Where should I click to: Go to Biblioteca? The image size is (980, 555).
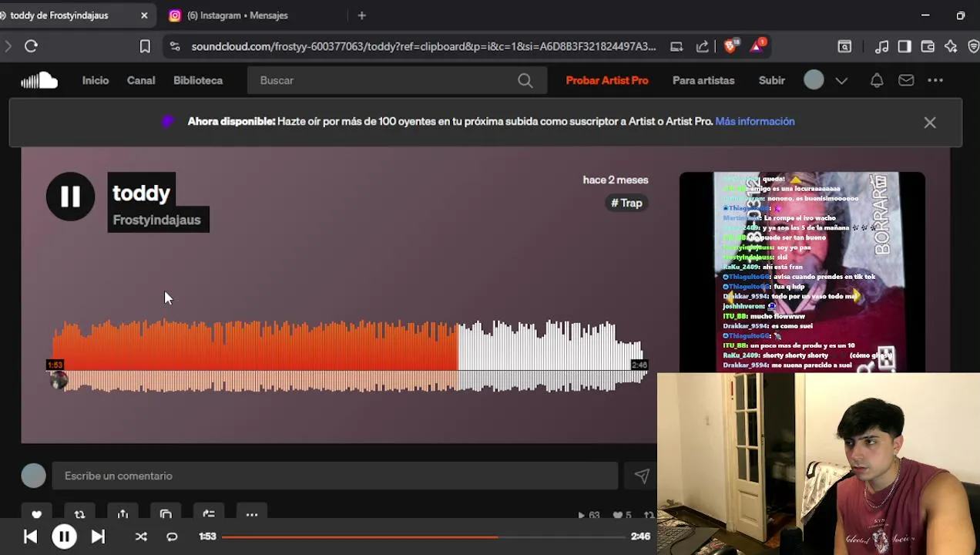coord(198,80)
